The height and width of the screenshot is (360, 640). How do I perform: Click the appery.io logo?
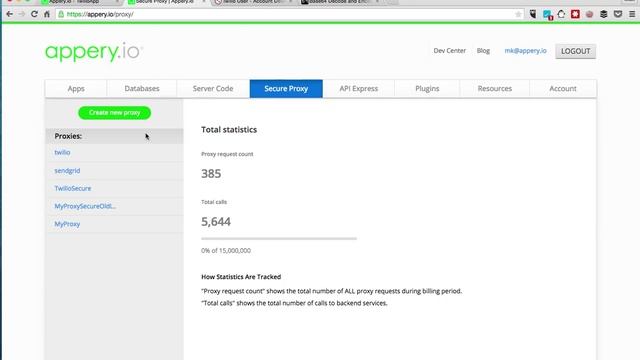coord(93,52)
